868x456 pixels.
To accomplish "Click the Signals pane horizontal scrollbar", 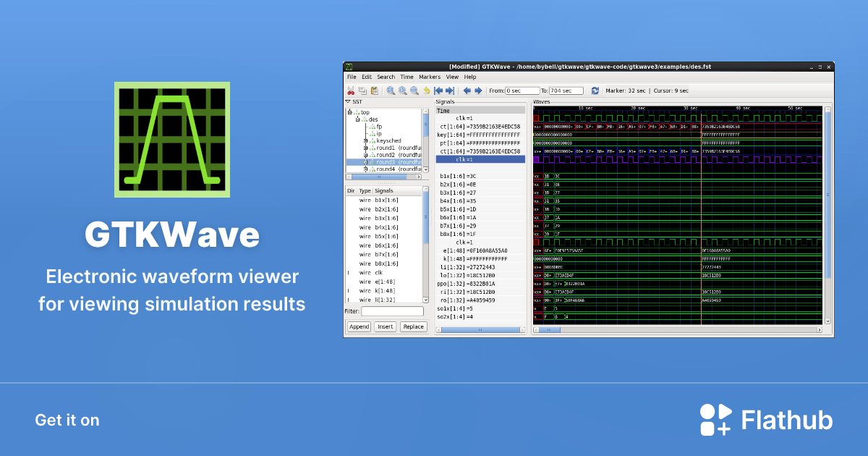I will pyautogui.click(x=480, y=330).
